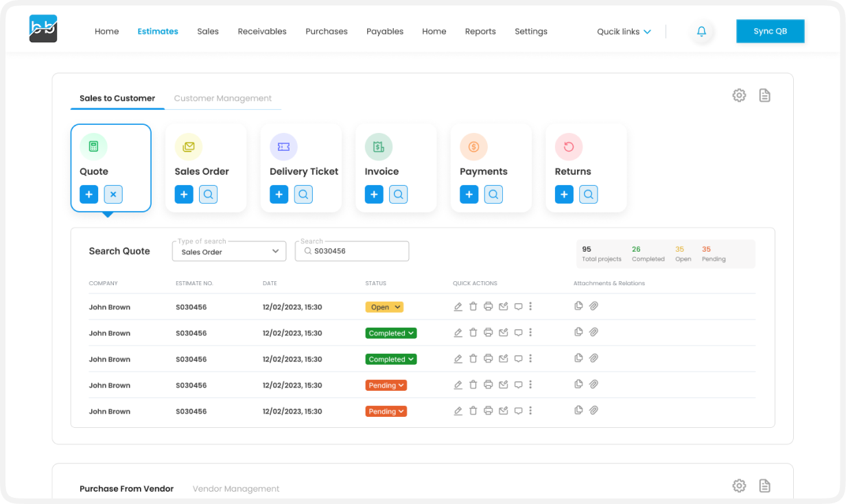Click the 26 Completed stat
846x504 pixels.
[648, 254]
